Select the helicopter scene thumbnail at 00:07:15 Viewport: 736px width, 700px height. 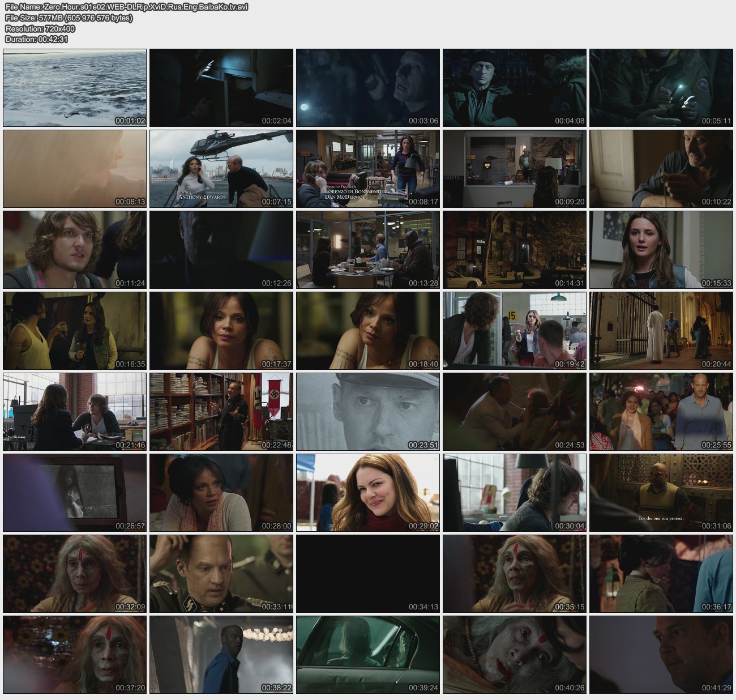pos(221,169)
